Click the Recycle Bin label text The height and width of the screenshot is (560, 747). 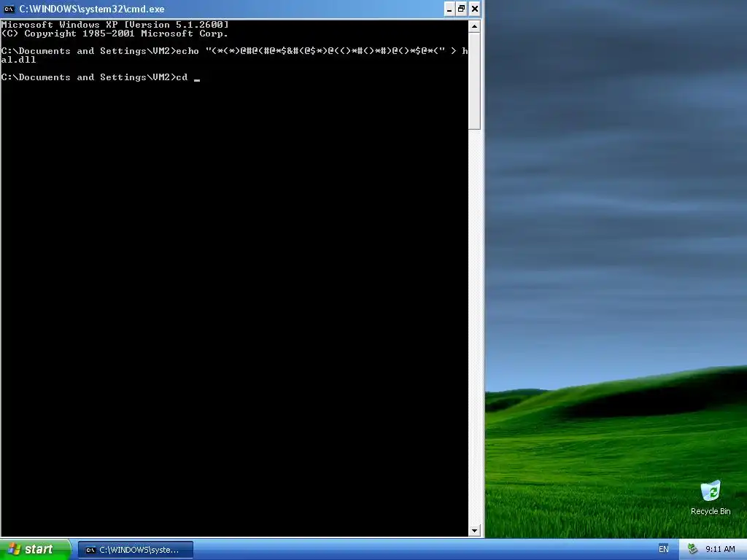coord(711,511)
